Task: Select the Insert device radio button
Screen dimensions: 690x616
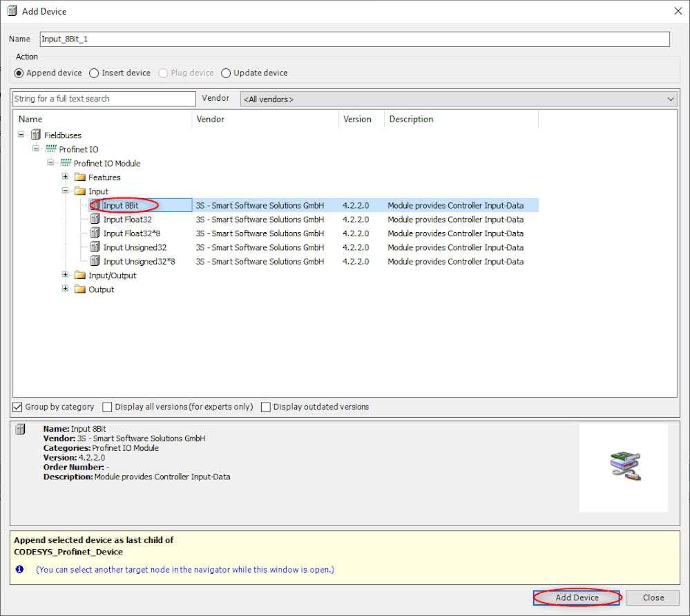Action: pyautogui.click(x=94, y=73)
